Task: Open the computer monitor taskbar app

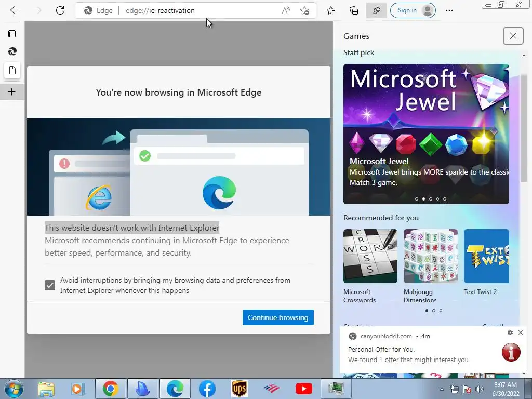Action: tap(336, 389)
